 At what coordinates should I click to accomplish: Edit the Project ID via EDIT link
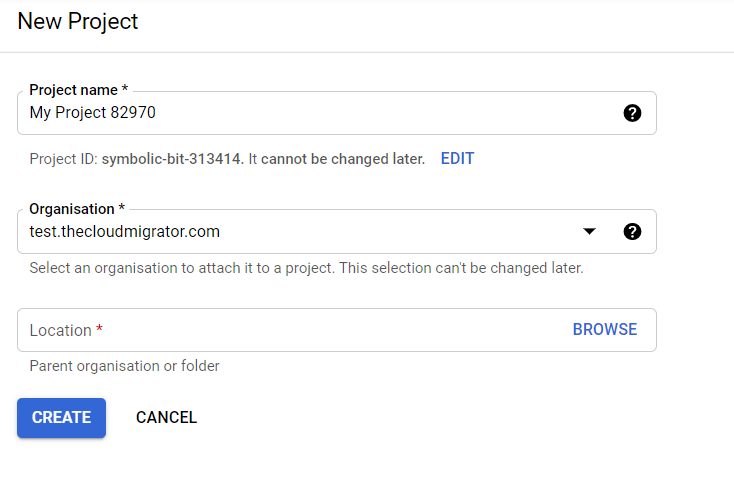point(457,159)
